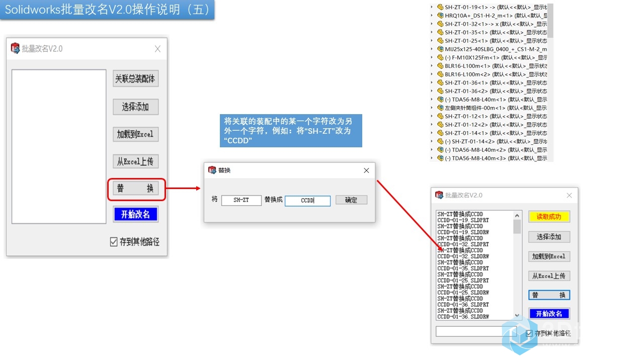Click 开始改名 in the empty-list dialog

[x=135, y=214]
